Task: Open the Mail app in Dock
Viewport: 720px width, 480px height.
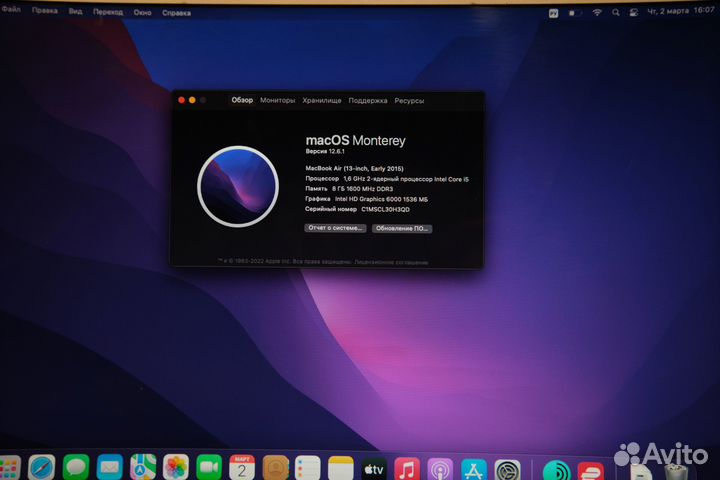Action: [x=109, y=468]
